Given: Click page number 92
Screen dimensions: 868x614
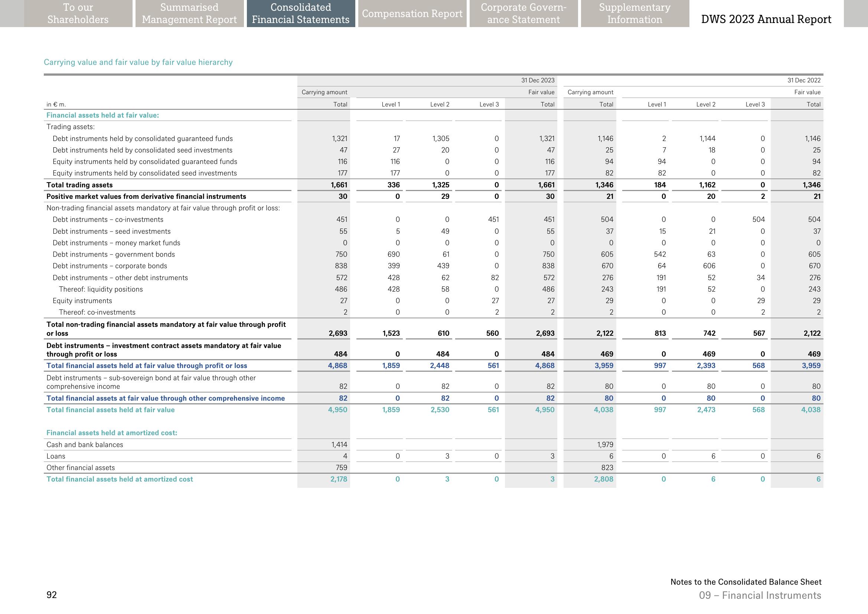Looking at the screenshot, I should (x=52, y=595).
